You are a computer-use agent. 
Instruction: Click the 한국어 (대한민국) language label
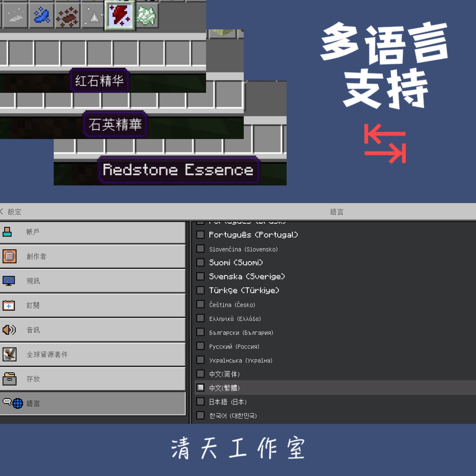coord(233,416)
